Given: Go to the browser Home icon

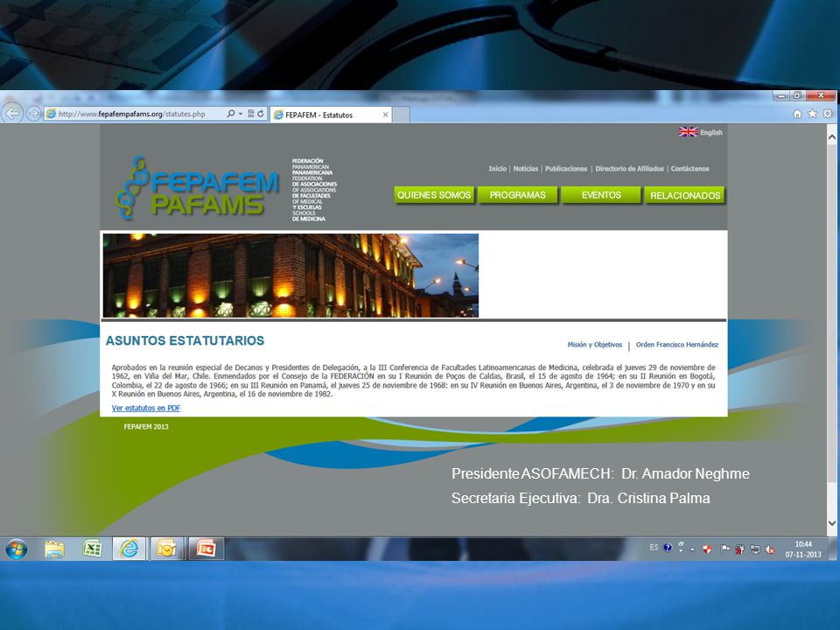Looking at the screenshot, I should (797, 114).
